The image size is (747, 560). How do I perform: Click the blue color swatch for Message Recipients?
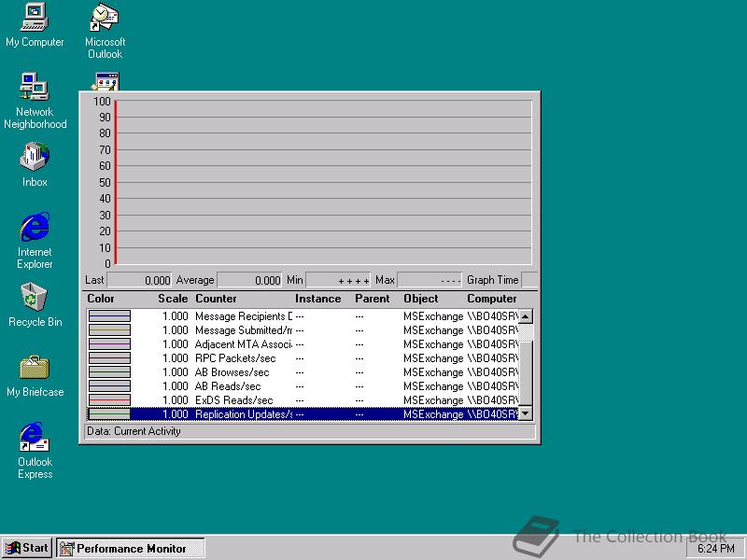point(109,316)
